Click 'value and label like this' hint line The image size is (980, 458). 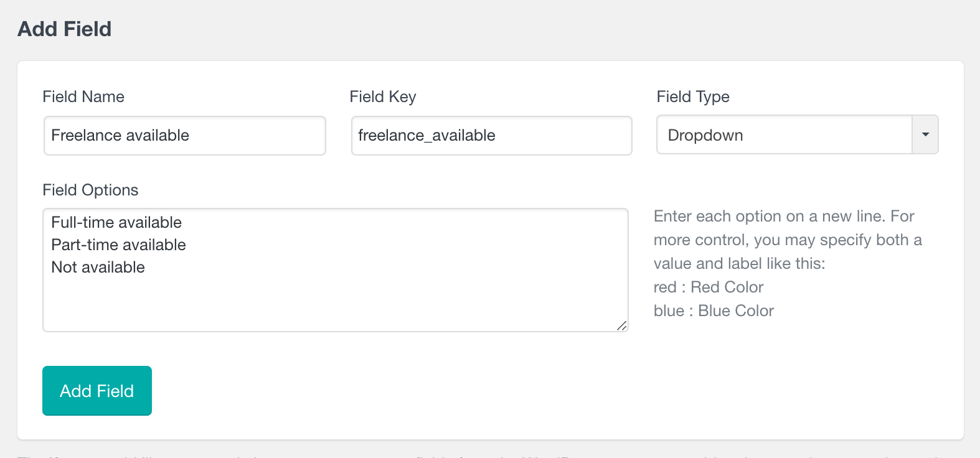coord(739,263)
